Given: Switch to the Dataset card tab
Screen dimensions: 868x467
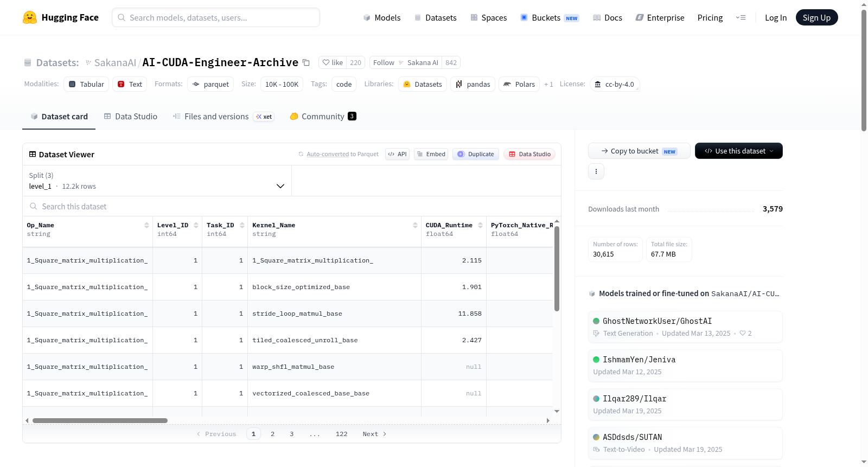Looking at the screenshot, I should tap(59, 116).
